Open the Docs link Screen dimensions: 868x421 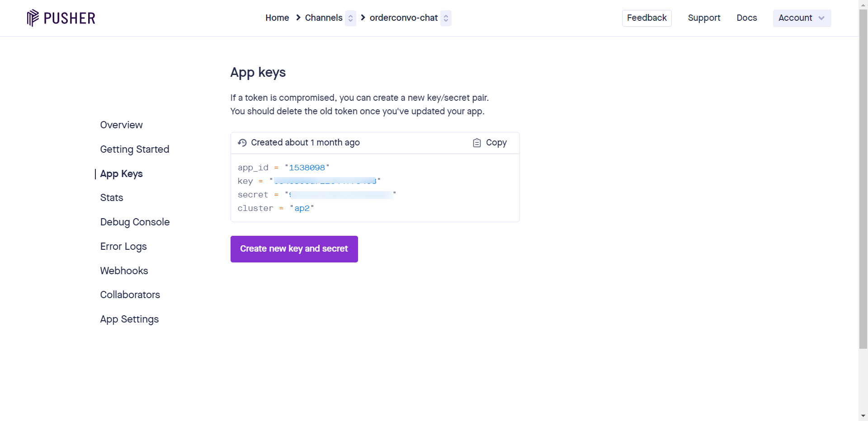(747, 18)
